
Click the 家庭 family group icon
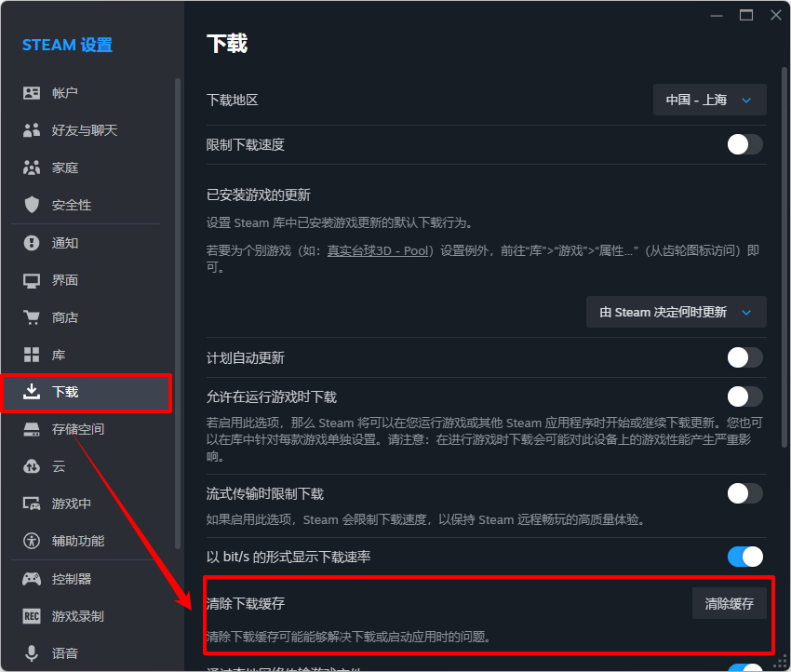click(32, 168)
